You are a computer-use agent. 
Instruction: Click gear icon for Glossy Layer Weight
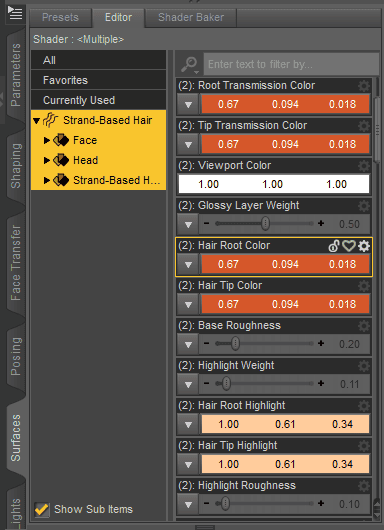[364, 206]
